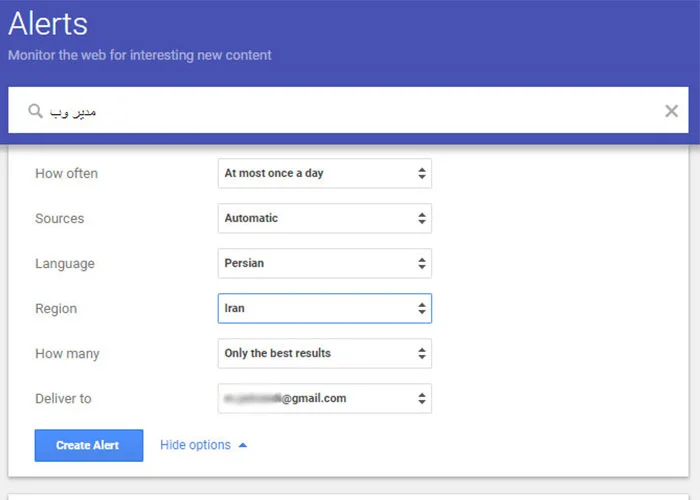Clear the search query with X
Viewport: 700px width, 500px height.
[671, 111]
